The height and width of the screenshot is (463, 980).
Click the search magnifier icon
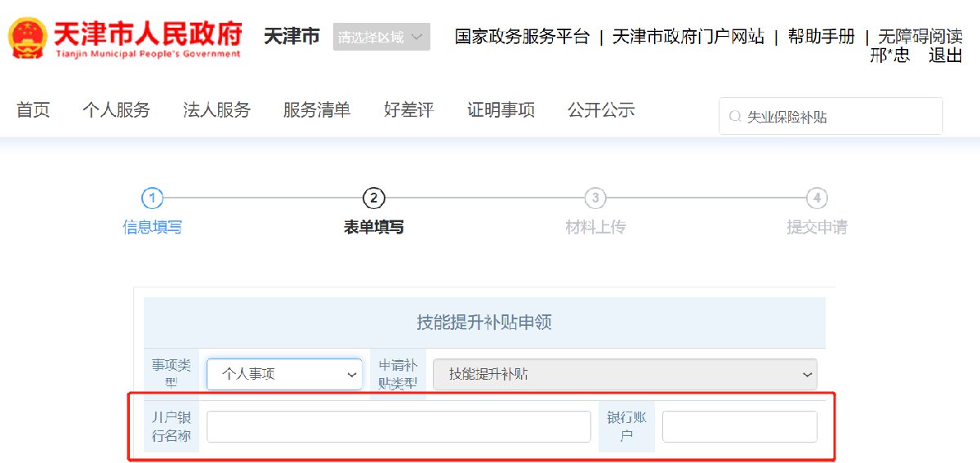pyautogui.click(x=734, y=117)
